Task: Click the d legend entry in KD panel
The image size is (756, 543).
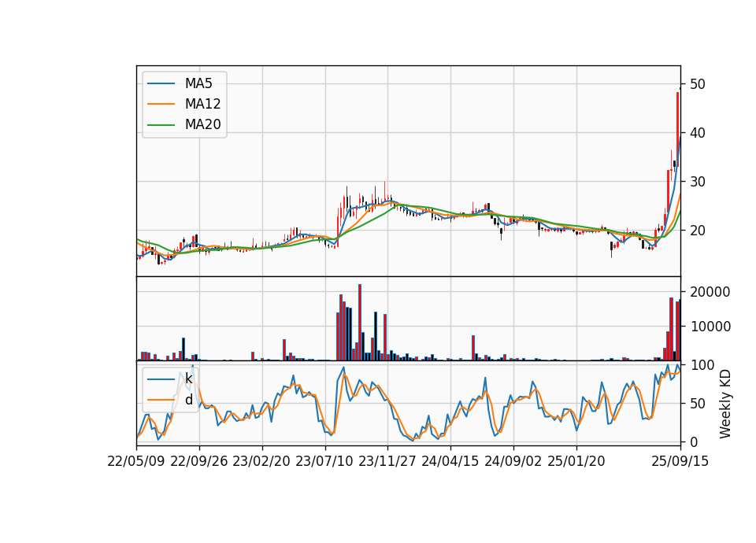Action: tap(188, 400)
